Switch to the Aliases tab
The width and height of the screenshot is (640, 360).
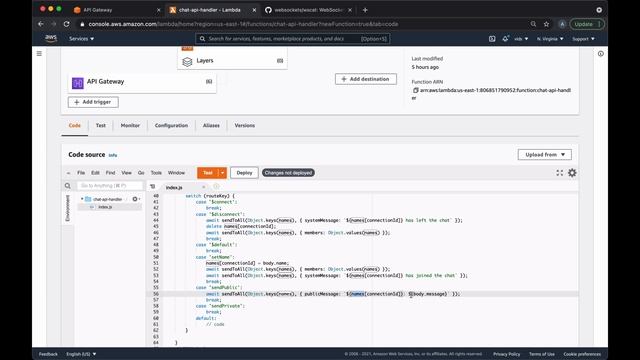point(211,125)
